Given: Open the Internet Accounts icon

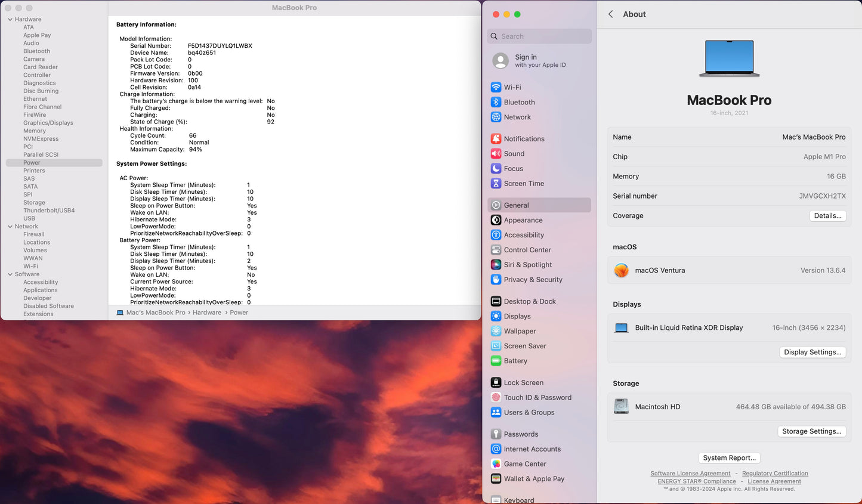Looking at the screenshot, I should click(496, 449).
